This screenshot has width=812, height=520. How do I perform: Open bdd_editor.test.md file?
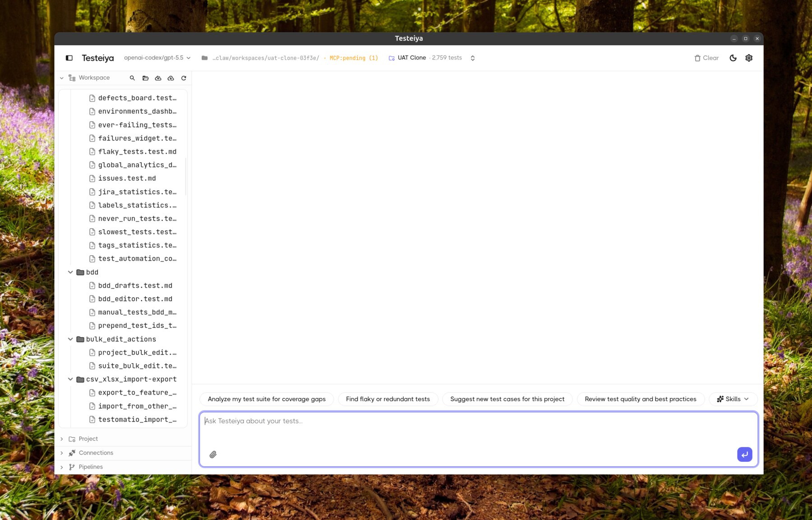pyautogui.click(x=131, y=299)
